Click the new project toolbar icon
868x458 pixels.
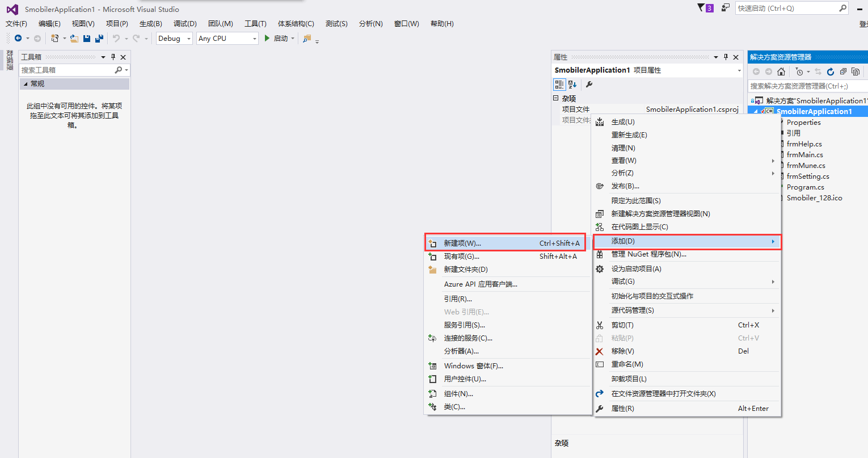54,38
